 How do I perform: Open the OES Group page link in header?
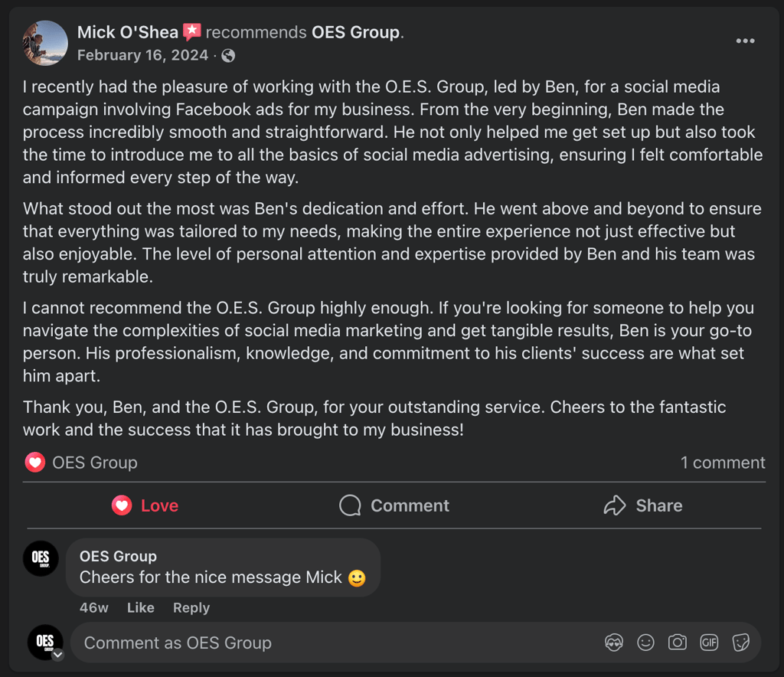pyautogui.click(x=355, y=32)
